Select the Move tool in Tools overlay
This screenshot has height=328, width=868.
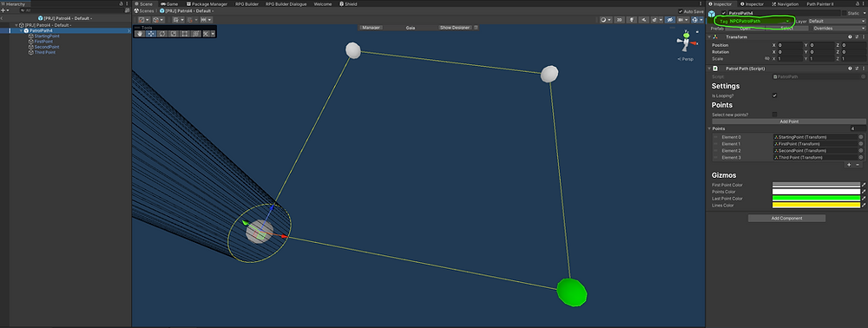[x=150, y=33]
